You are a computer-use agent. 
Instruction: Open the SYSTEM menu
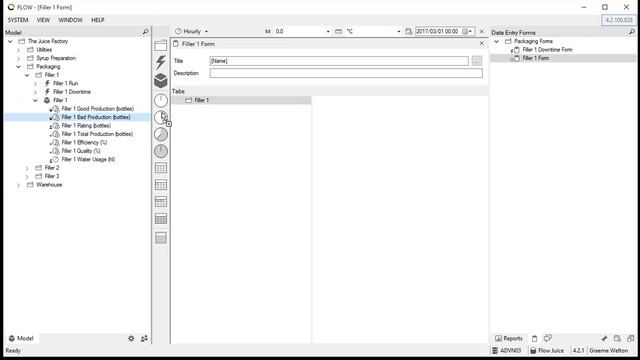click(18, 20)
